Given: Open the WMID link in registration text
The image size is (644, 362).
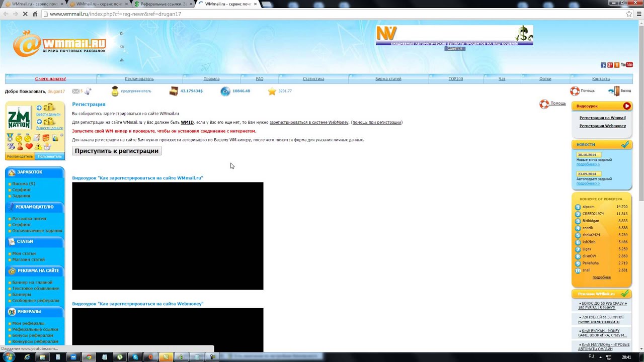Looking at the screenshot, I should pos(187,122).
